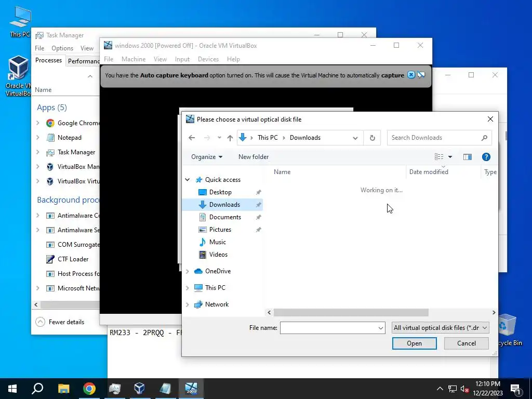The image size is (532, 399).
Task: Open taskbar Search
Action: point(37,389)
